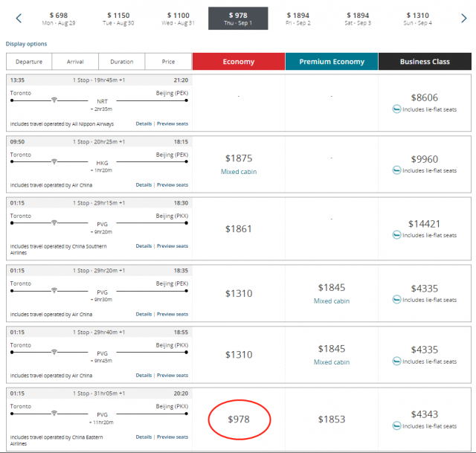The width and height of the screenshot is (476, 453).
Task: Open Details for the 13:35 NRT flight
Action: pyautogui.click(x=144, y=124)
